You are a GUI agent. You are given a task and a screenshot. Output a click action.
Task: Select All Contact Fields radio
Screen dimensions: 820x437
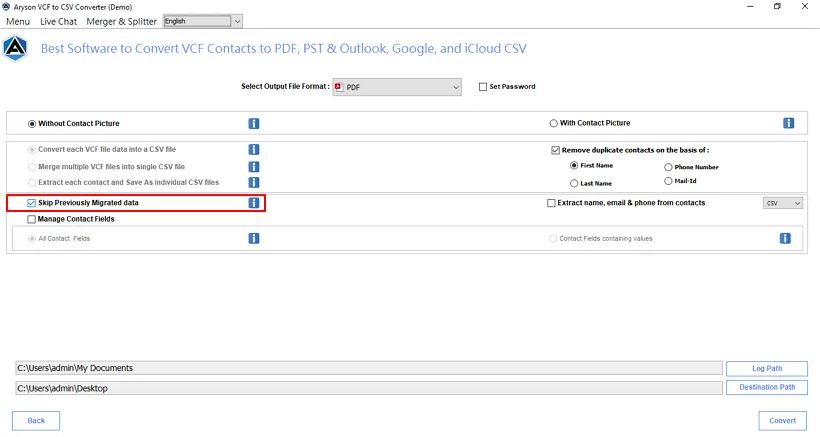32,238
